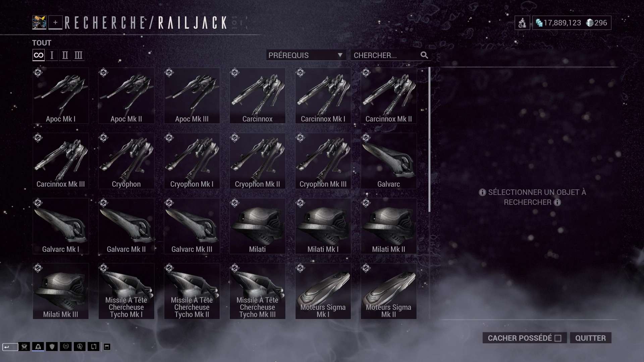Click the magnifying glass search icon

tap(424, 55)
